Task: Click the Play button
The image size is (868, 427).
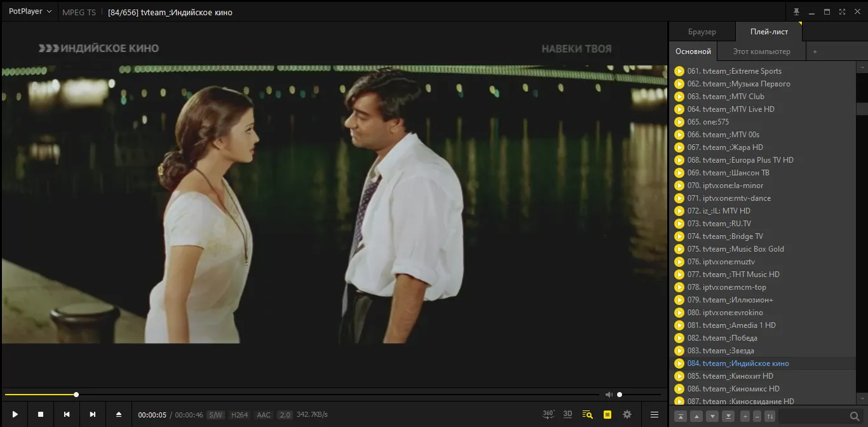Action: point(15,414)
